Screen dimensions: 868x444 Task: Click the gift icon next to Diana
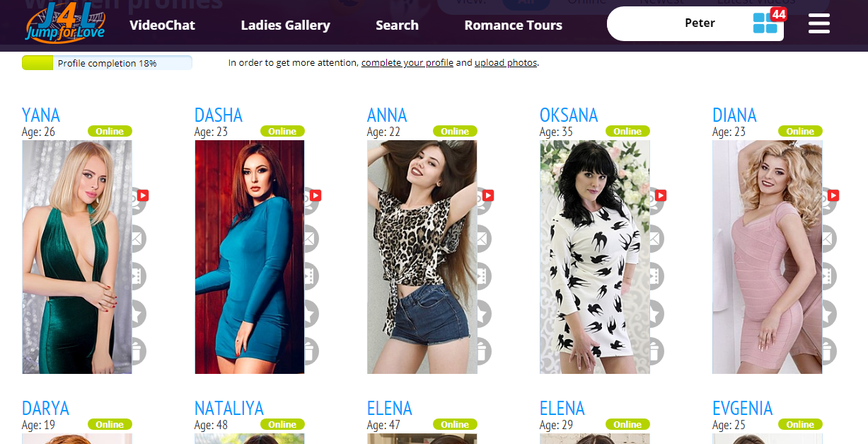(830, 351)
